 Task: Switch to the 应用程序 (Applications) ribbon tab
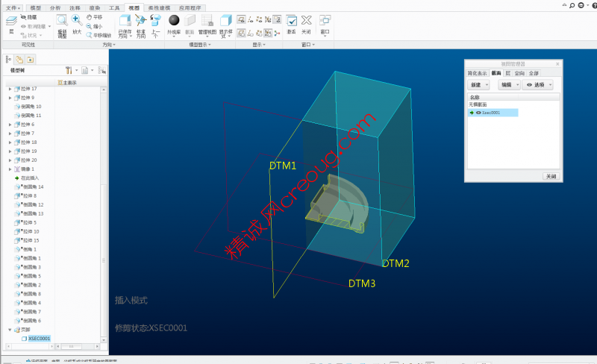(190, 7)
